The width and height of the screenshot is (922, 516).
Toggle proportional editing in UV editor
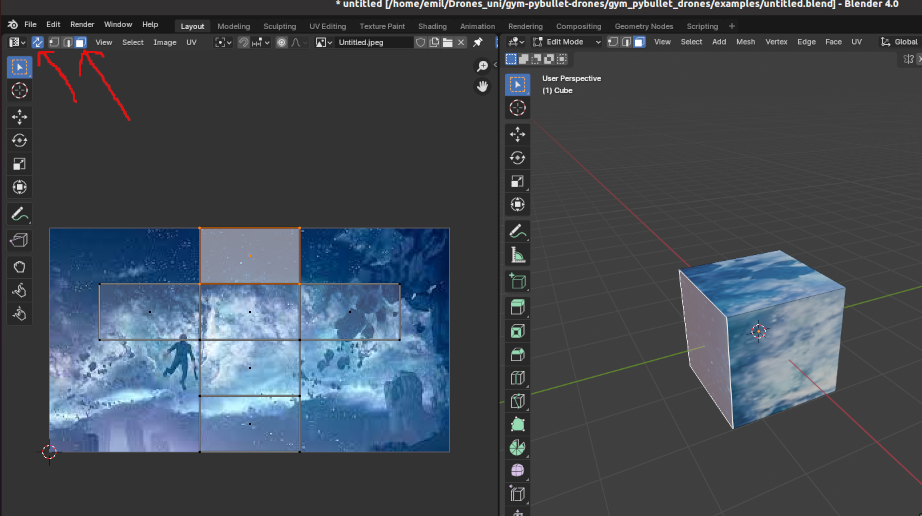tap(282, 42)
